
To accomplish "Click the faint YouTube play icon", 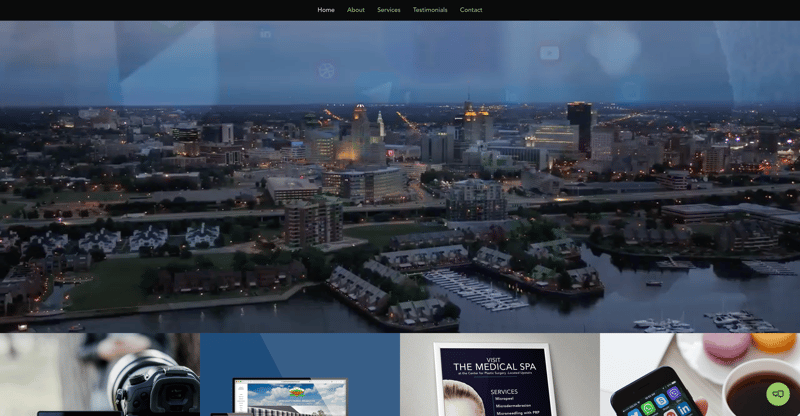I will 549,52.
